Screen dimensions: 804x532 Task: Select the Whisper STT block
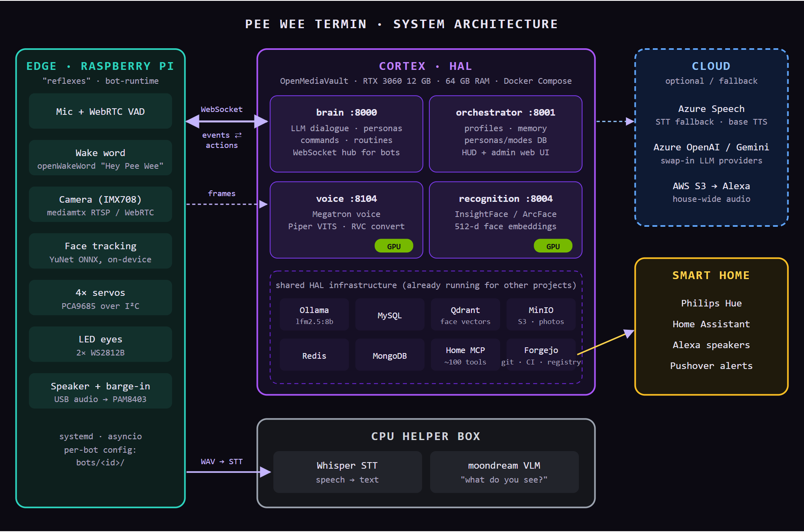[347, 472]
